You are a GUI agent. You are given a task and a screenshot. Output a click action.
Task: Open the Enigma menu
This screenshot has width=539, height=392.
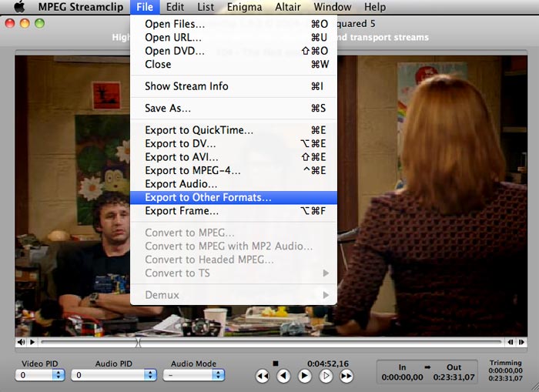tap(244, 7)
